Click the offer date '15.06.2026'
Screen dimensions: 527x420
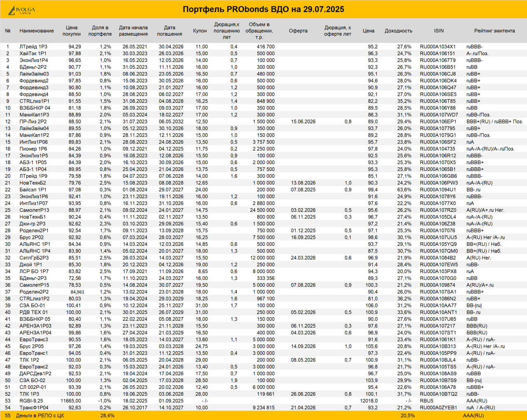(x=303, y=122)
